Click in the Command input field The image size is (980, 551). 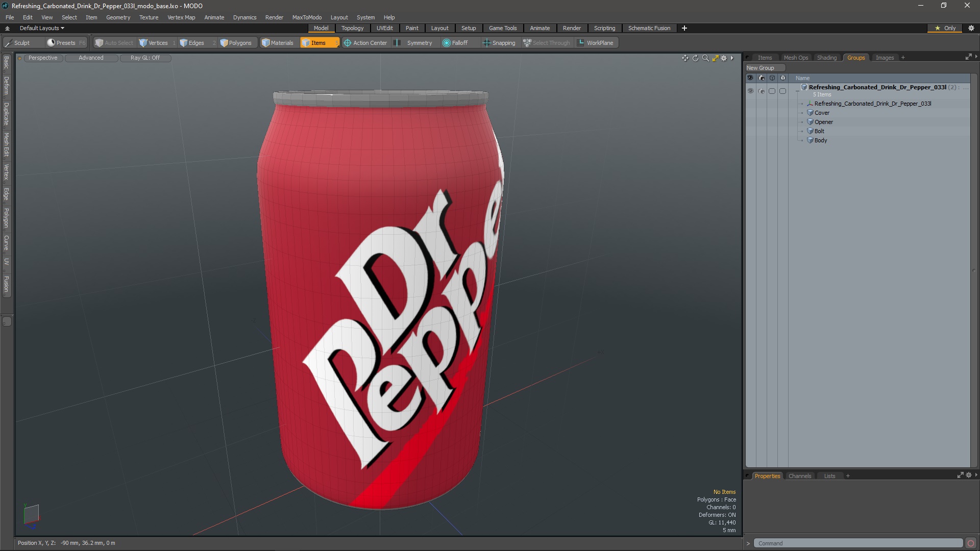[x=858, y=543]
